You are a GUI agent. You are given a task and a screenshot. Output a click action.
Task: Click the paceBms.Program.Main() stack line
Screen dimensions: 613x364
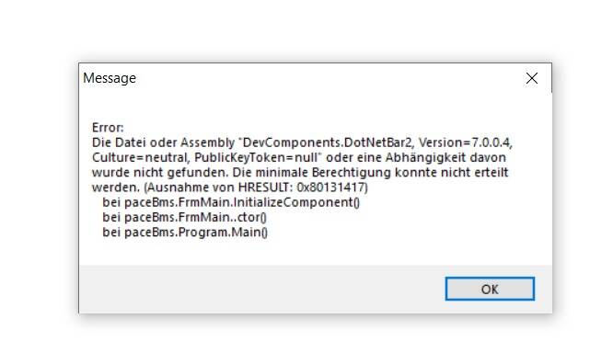185,233
